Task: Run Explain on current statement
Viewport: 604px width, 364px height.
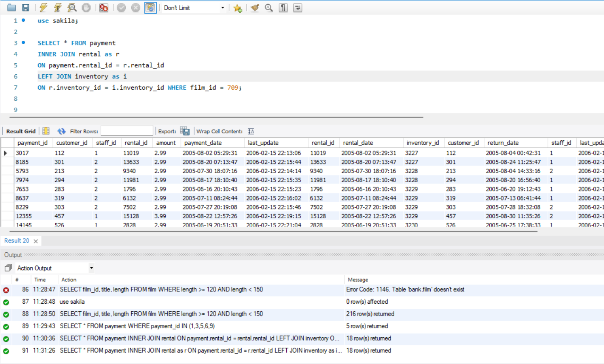Action: click(72, 8)
